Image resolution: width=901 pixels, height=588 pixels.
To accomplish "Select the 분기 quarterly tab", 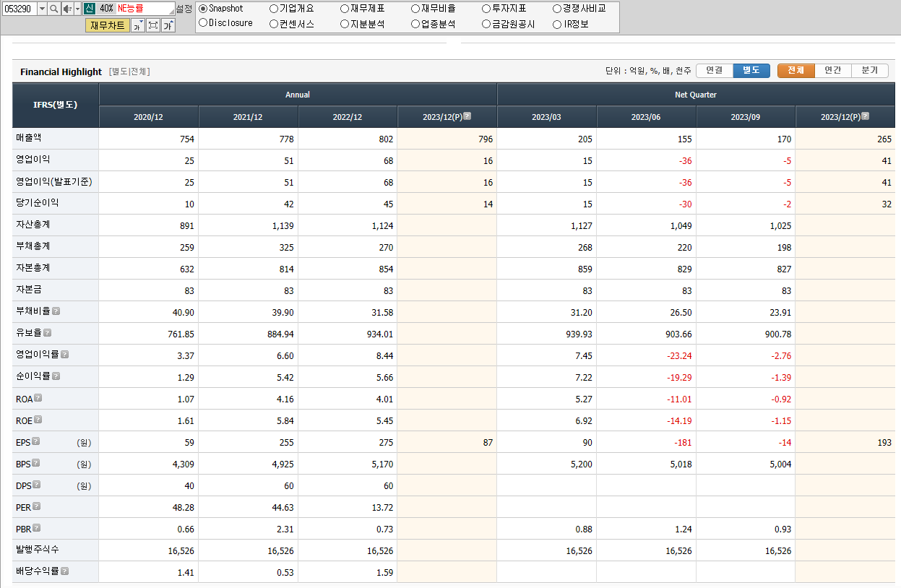I will [x=870, y=70].
